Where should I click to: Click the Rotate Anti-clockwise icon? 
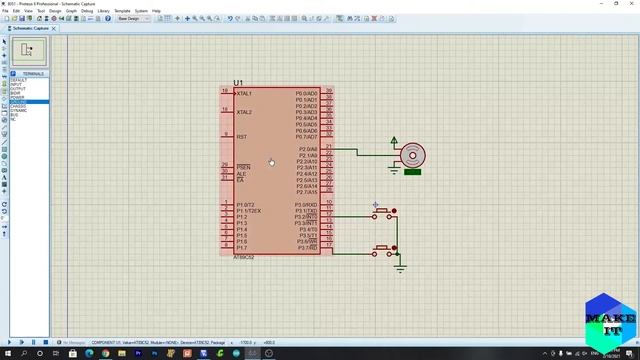click(4, 211)
